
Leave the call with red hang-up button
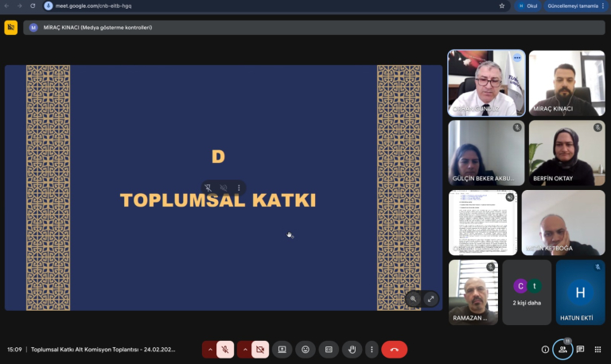394,349
